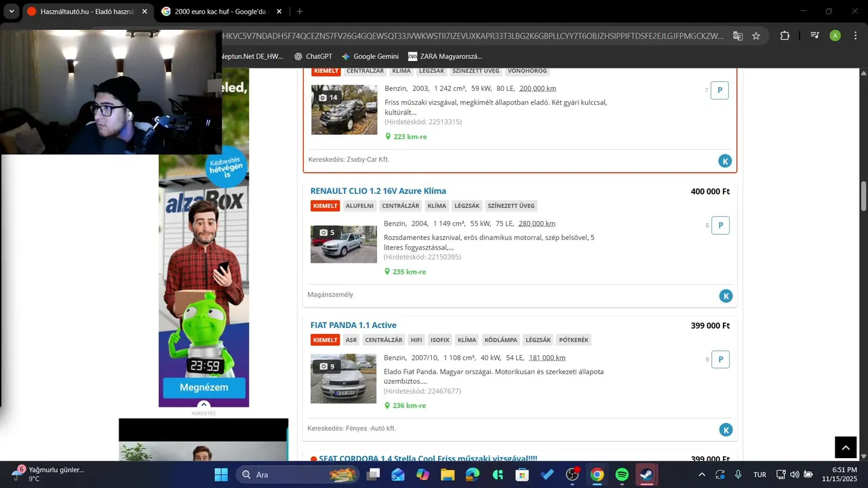Open the media control icon in Chrome toolbar

(815, 36)
